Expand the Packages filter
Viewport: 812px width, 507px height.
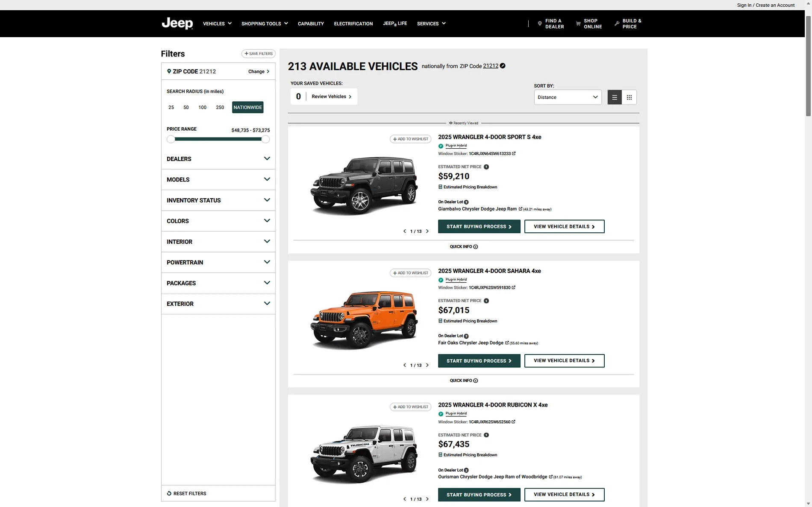[x=218, y=283]
